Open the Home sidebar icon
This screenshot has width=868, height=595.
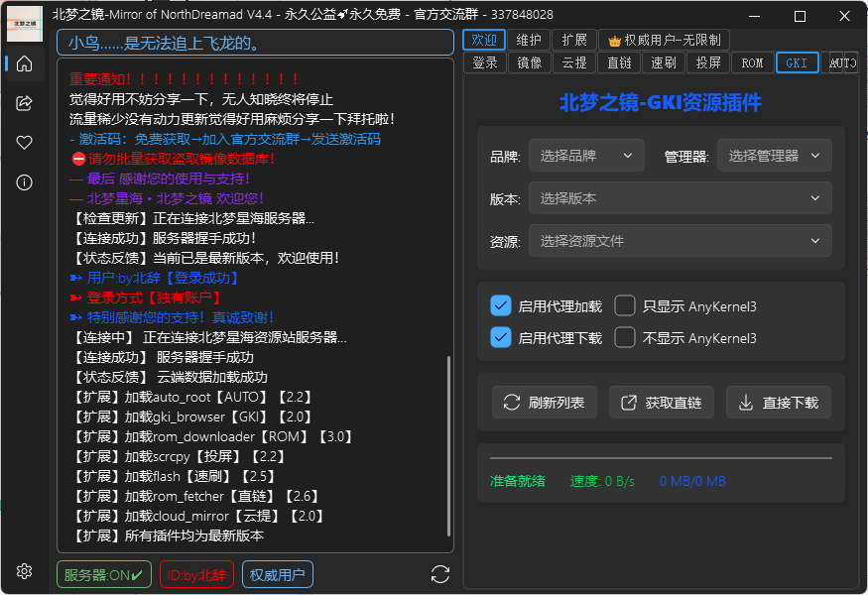tap(24, 62)
